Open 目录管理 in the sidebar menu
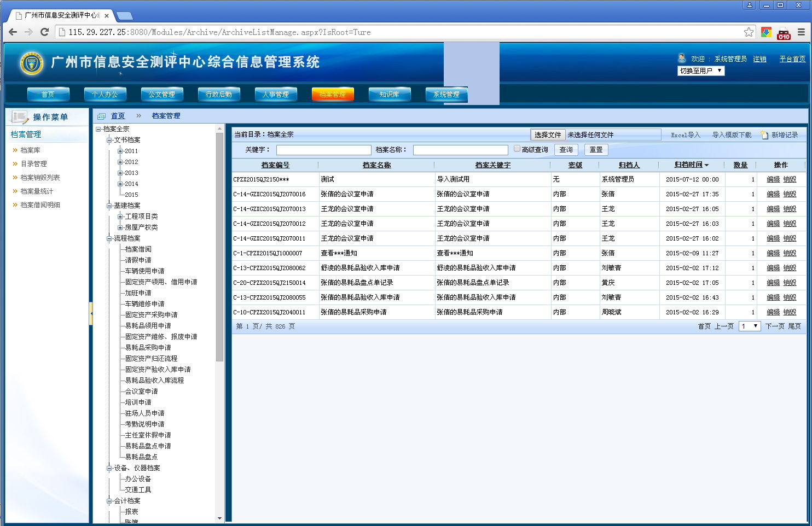The image size is (812, 526). [33, 164]
